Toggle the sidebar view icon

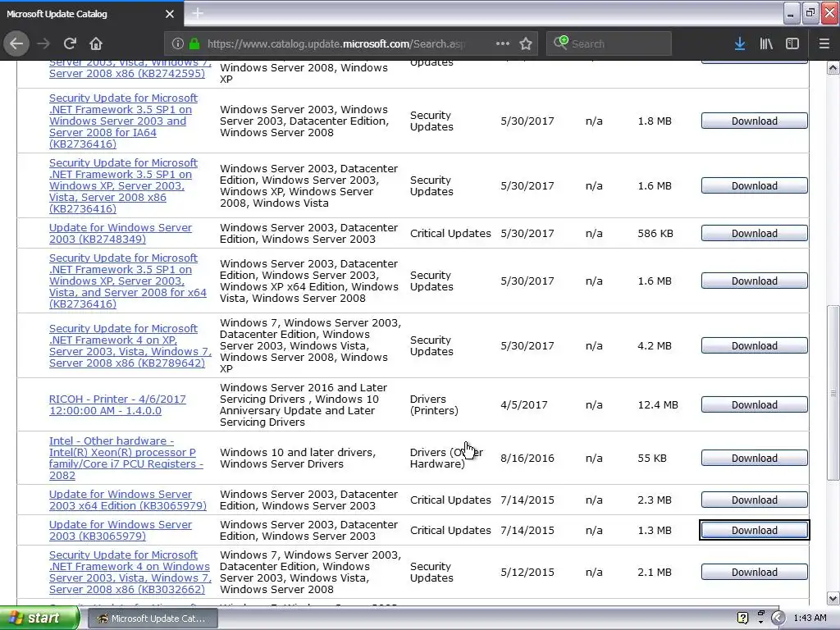(792, 43)
